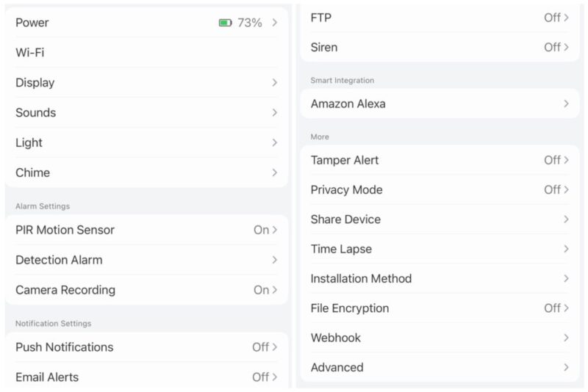Tap the green battery icon in Power row

tap(226, 23)
